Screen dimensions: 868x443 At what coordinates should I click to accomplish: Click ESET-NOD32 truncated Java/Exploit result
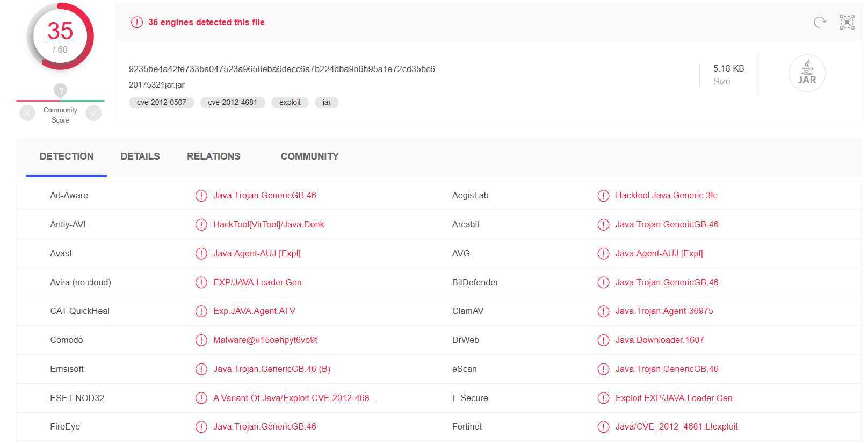click(x=295, y=398)
